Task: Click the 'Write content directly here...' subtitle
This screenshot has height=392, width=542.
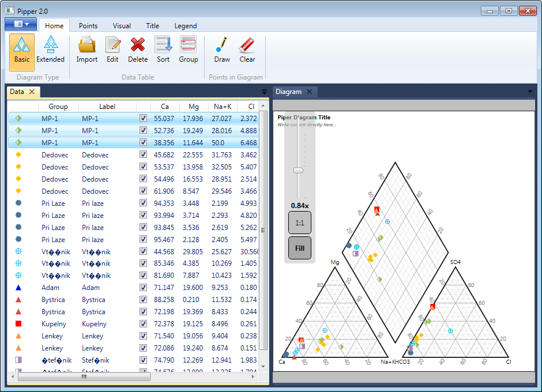Action: click(x=307, y=125)
